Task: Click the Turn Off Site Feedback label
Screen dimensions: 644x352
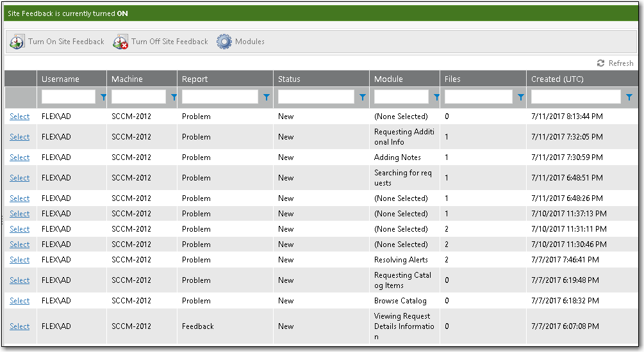Action: coord(170,42)
